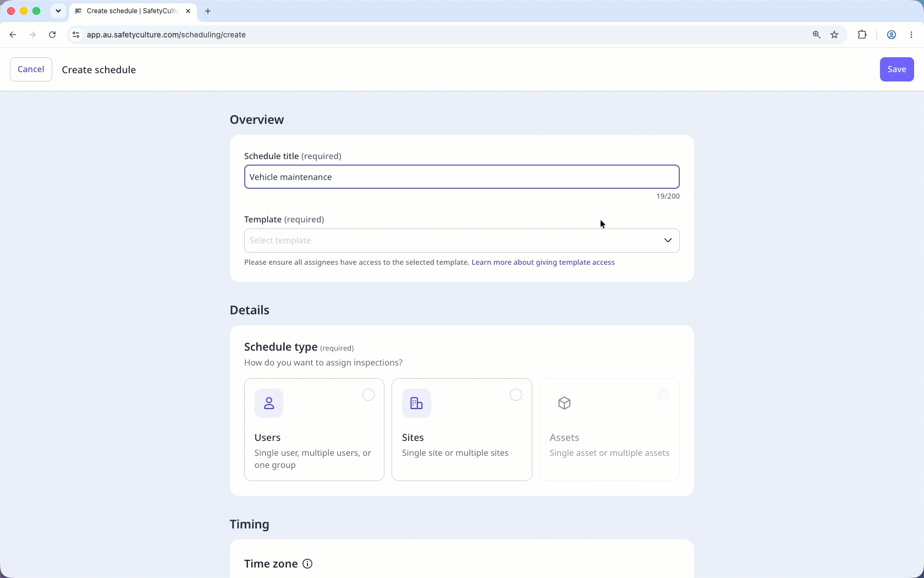Open Learn more about giving template access
Image resolution: width=924 pixels, height=578 pixels.
(543, 263)
